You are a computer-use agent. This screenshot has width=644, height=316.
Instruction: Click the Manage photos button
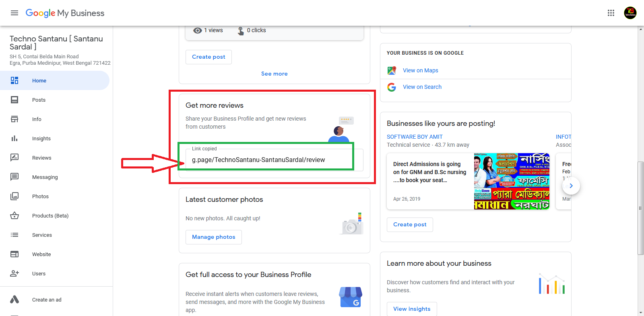[213, 237]
